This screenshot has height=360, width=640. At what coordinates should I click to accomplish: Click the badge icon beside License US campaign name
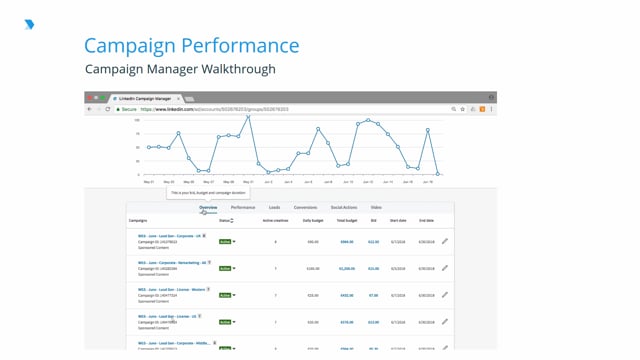(200, 316)
